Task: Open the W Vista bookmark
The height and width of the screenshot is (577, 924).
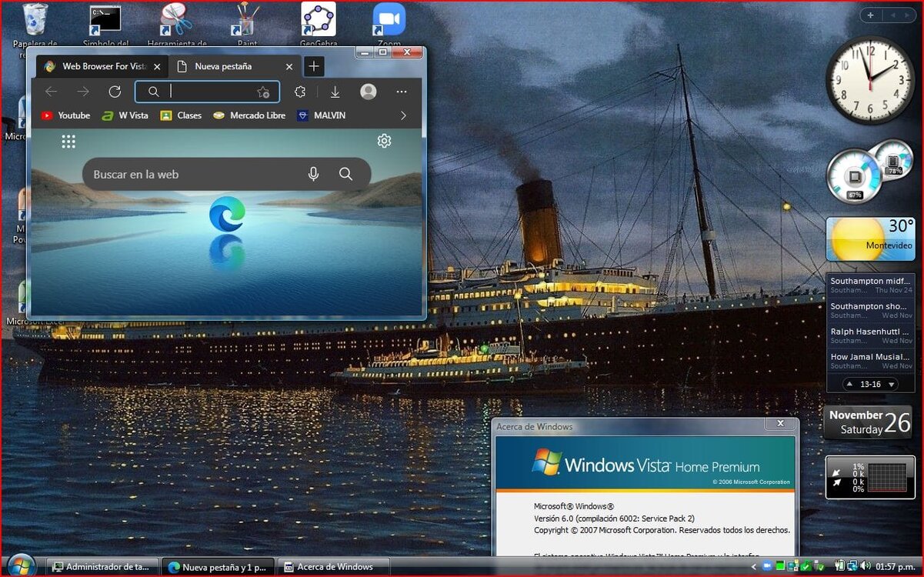Action: 125,115
